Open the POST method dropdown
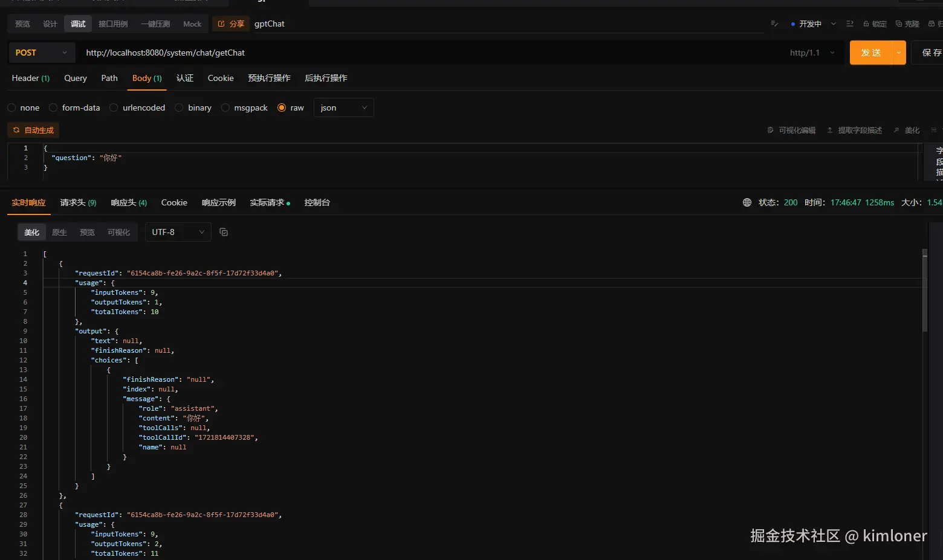Image resolution: width=943 pixels, height=560 pixels. [x=42, y=53]
